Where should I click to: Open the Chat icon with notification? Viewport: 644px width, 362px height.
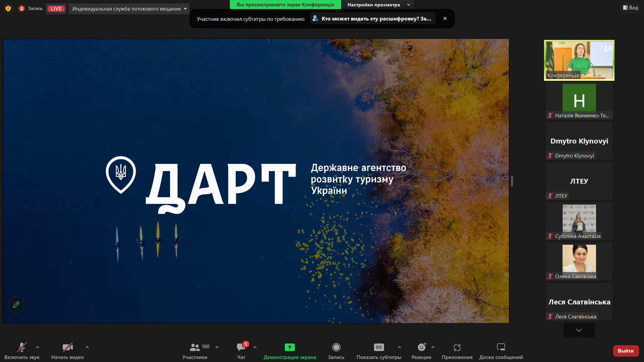coord(241,347)
